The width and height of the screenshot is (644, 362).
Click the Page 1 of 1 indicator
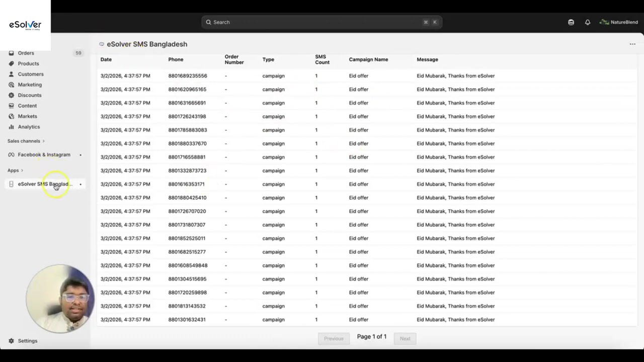pos(372,337)
